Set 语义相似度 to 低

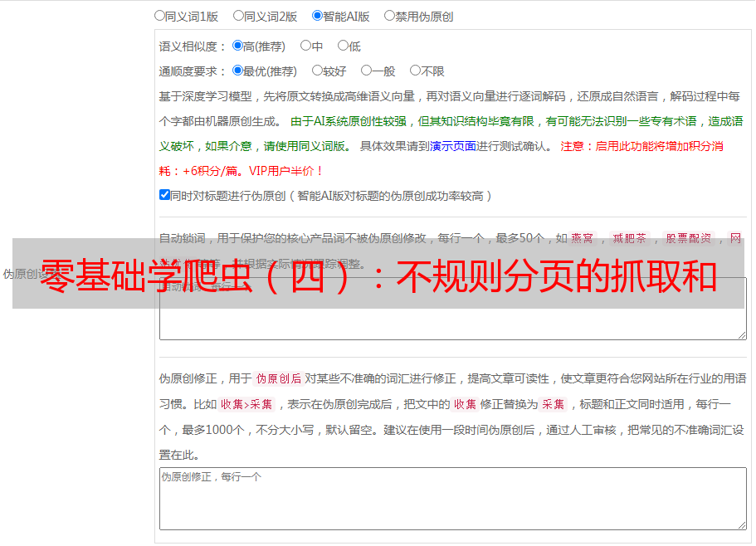(343, 46)
